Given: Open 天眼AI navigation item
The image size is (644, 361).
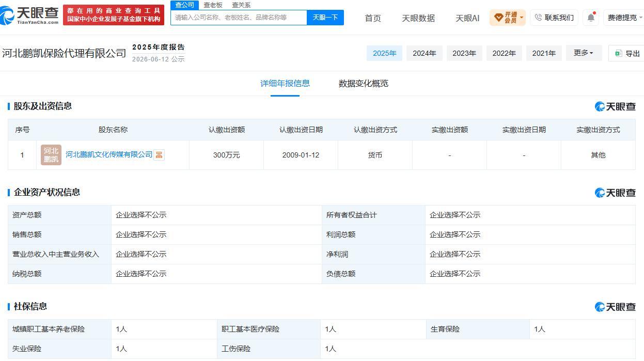Looking at the screenshot, I should [467, 18].
